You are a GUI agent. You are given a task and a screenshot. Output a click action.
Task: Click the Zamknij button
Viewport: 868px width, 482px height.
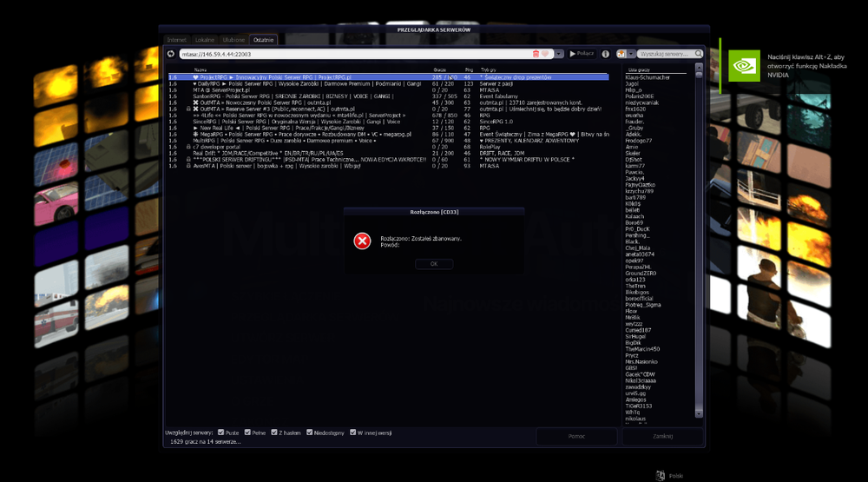[x=662, y=436]
